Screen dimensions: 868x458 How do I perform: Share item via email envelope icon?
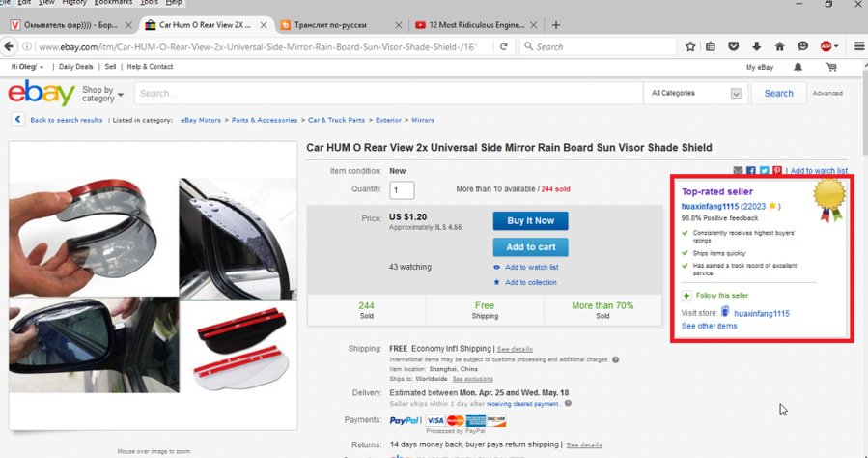click(x=738, y=171)
